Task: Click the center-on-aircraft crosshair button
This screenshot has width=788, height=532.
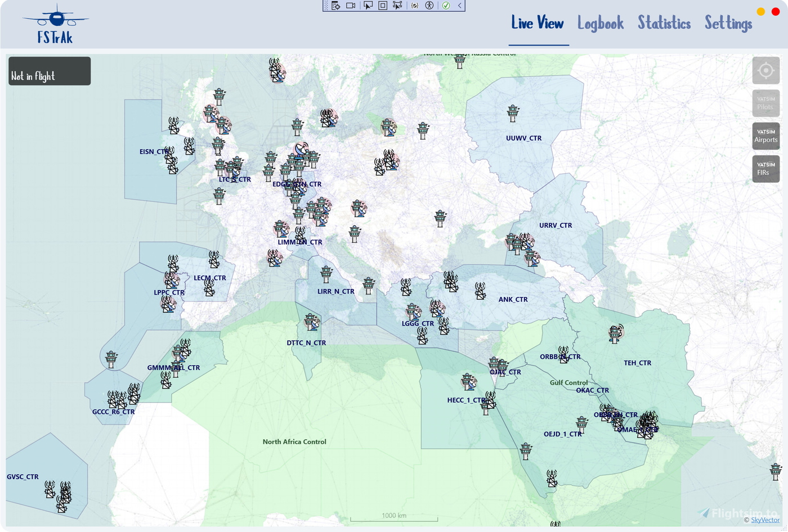Action: point(765,71)
